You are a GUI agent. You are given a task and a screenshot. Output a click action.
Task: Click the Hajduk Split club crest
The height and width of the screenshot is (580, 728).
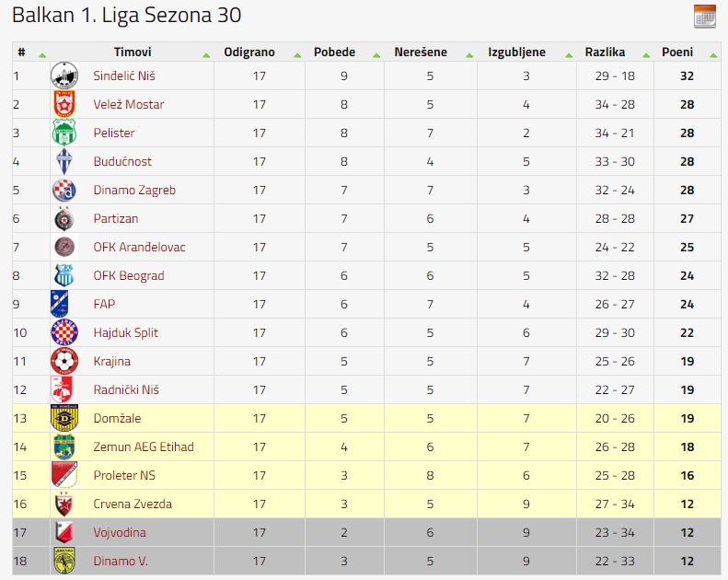[64, 332]
